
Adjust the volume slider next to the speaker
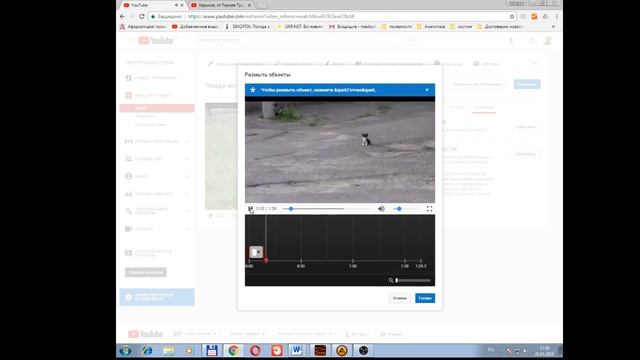tap(406, 209)
